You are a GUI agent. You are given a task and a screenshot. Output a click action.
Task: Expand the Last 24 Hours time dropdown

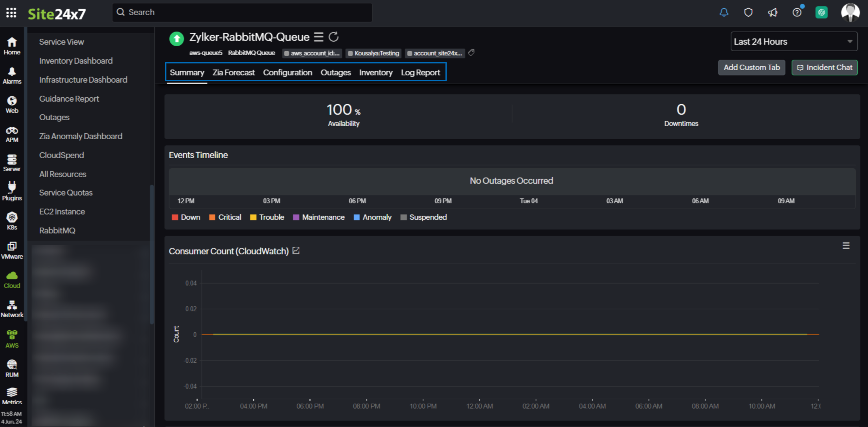[x=794, y=42]
